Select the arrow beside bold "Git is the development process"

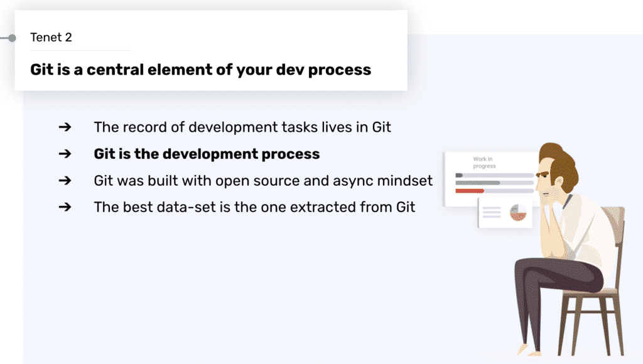(65, 154)
